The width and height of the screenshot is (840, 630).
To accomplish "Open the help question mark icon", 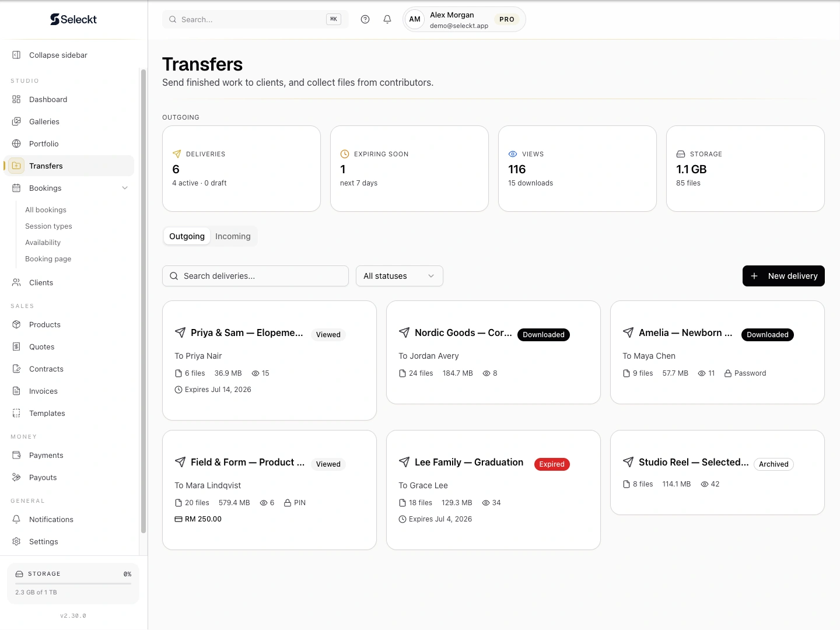I will 365,19.
